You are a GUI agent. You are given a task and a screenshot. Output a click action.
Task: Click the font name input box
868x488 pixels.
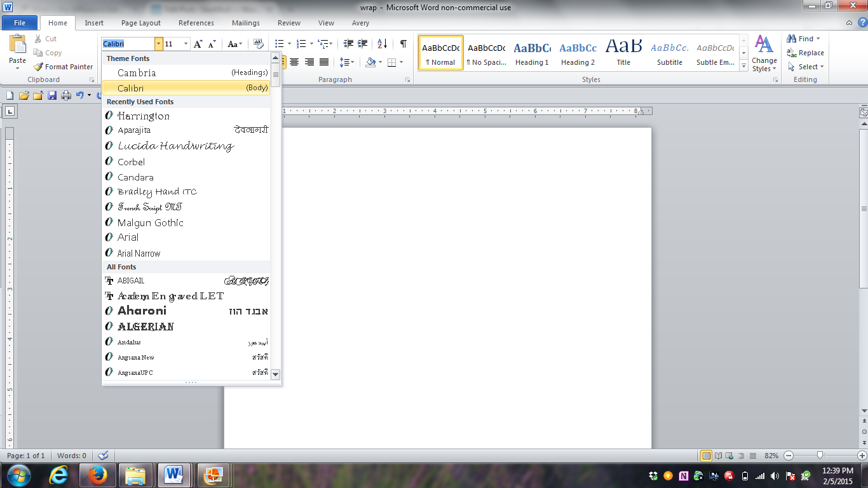[127, 44]
